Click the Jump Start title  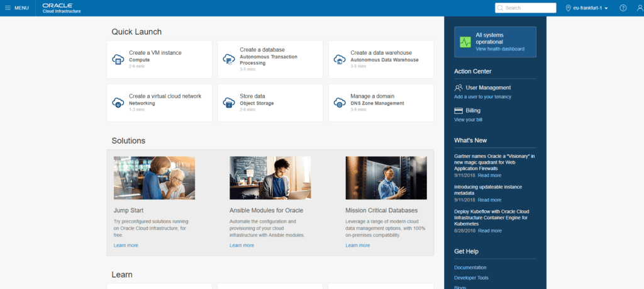tap(128, 210)
